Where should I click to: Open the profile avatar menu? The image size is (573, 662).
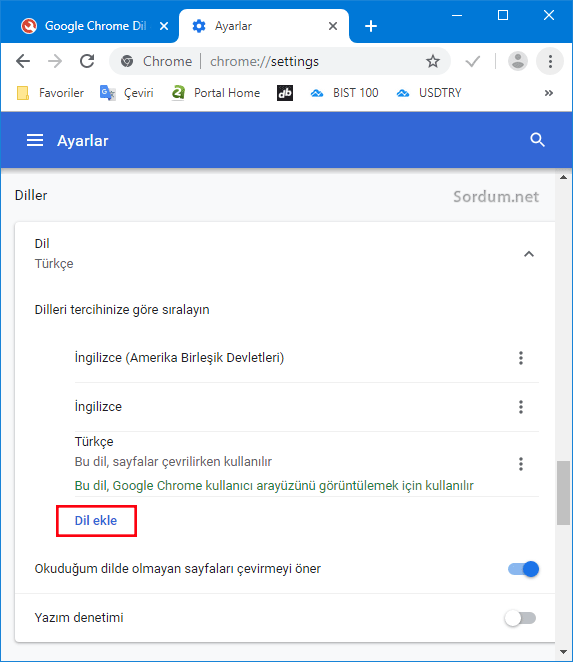(x=518, y=61)
